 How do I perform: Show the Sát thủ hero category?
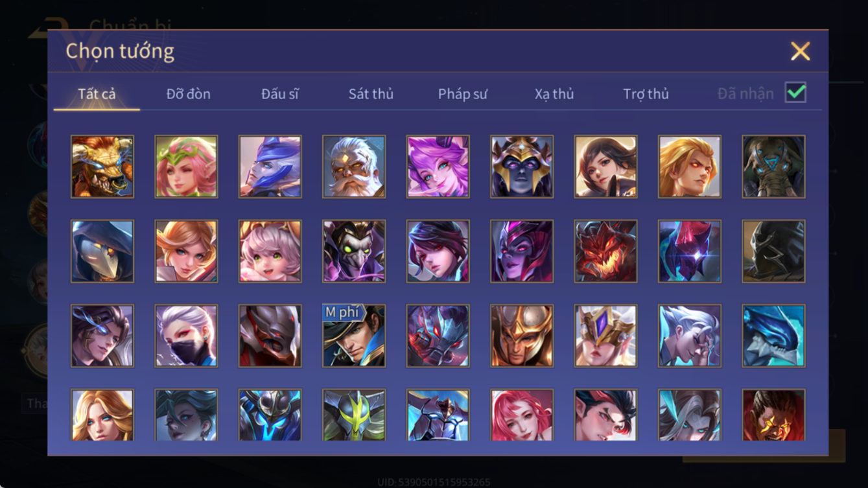(x=371, y=94)
